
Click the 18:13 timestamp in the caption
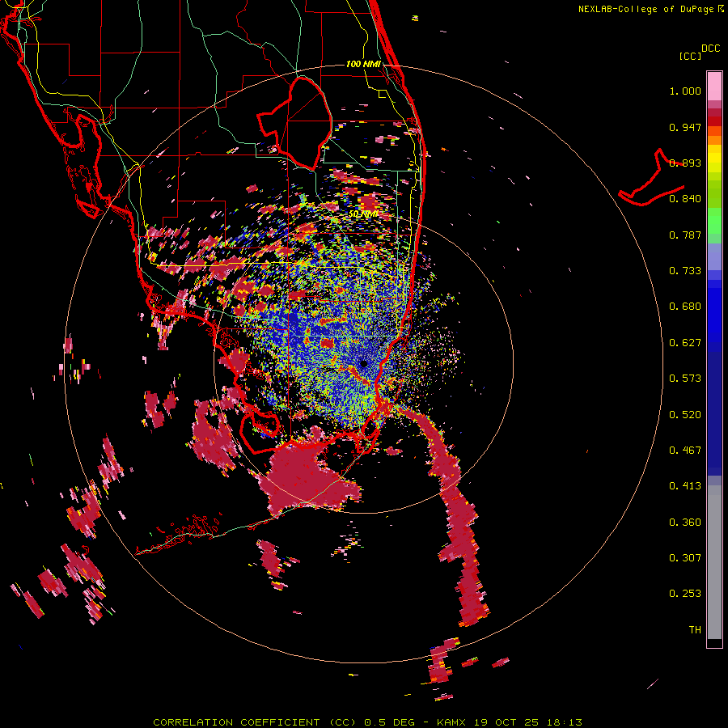coord(564,722)
